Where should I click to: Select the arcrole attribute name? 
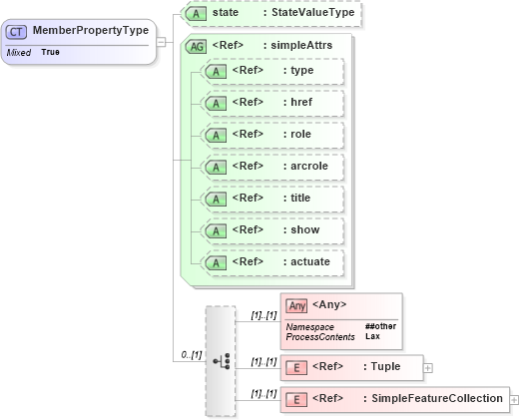click(x=309, y=166)
